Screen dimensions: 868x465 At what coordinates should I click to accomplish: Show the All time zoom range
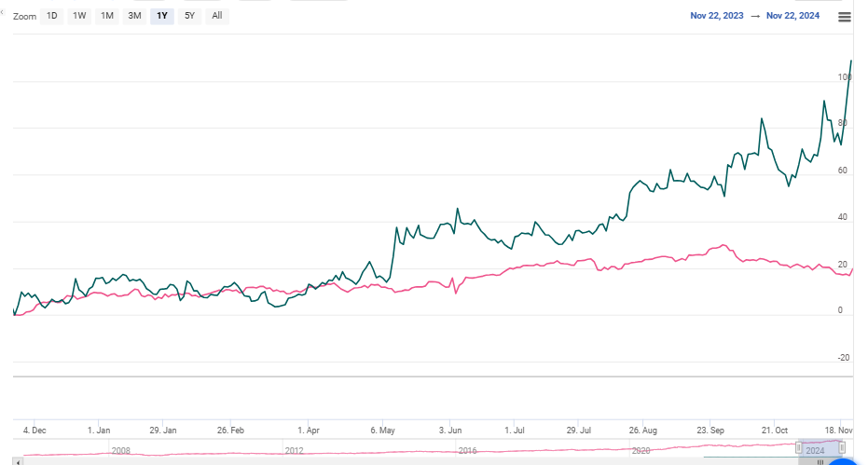point(217,16)
